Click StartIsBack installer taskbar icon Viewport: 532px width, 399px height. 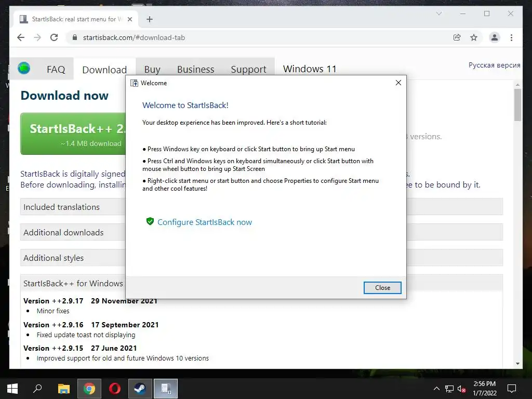(x=166, y=389)
